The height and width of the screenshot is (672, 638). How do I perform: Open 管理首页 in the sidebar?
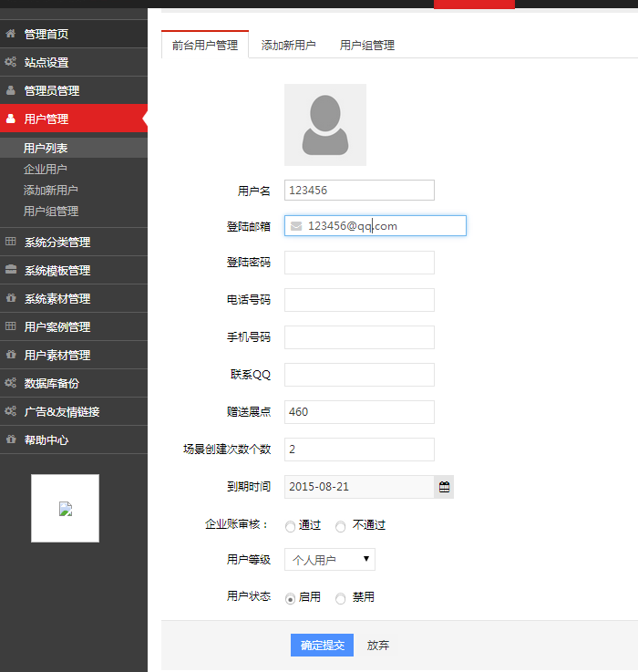[74, 34]
